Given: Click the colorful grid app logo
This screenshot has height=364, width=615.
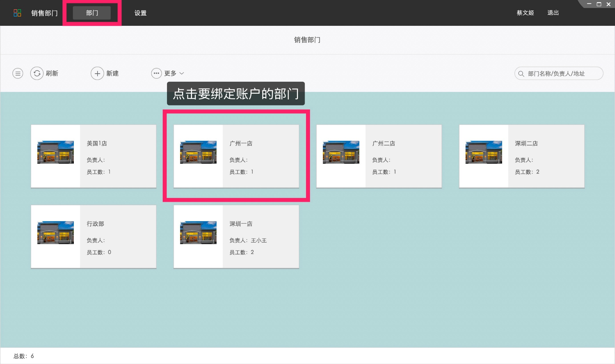Looking at the screenshot, I should [x=17, y=13].
